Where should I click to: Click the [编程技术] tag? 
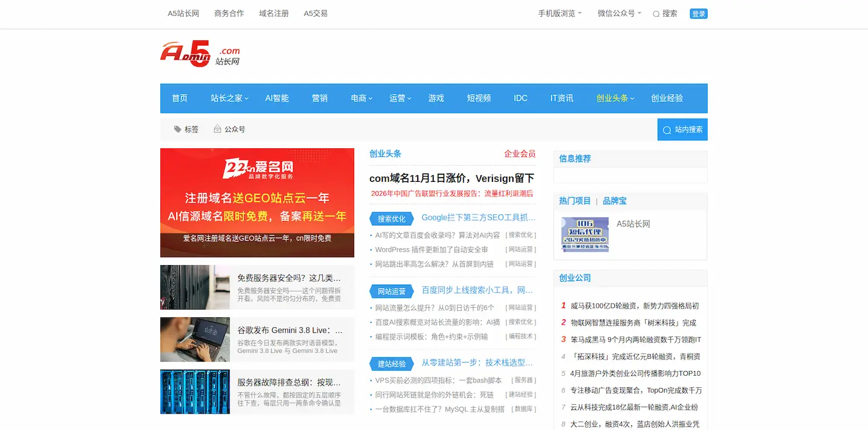(x=521, y=337)
